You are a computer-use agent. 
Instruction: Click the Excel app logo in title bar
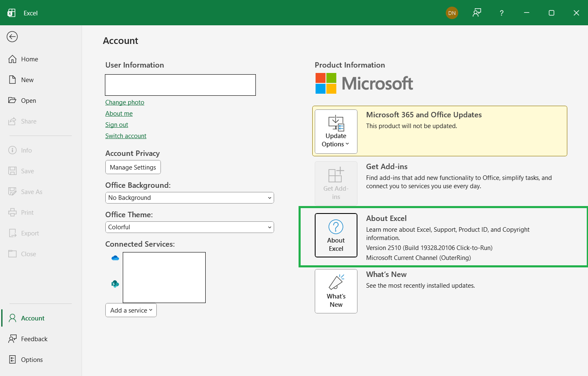click(x=12, y=13)
